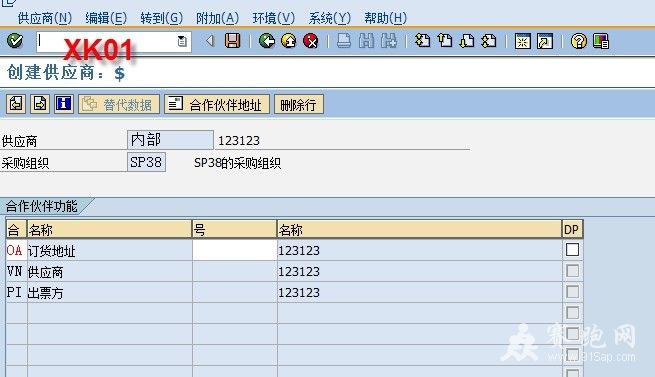The width and height of the screenshot is (655, 377).
Task: Generate shortcut icon in toolbar
Action: click(x=545, y=41)
